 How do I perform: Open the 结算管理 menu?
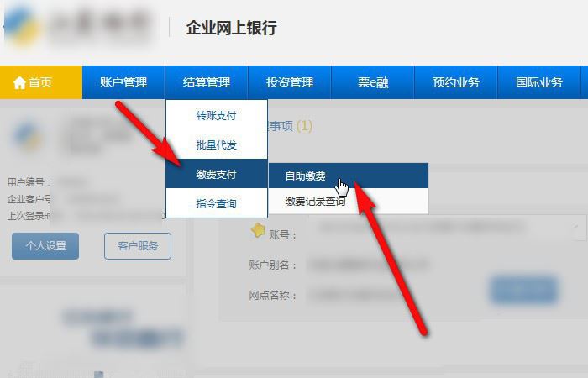(x=207, y=82)
